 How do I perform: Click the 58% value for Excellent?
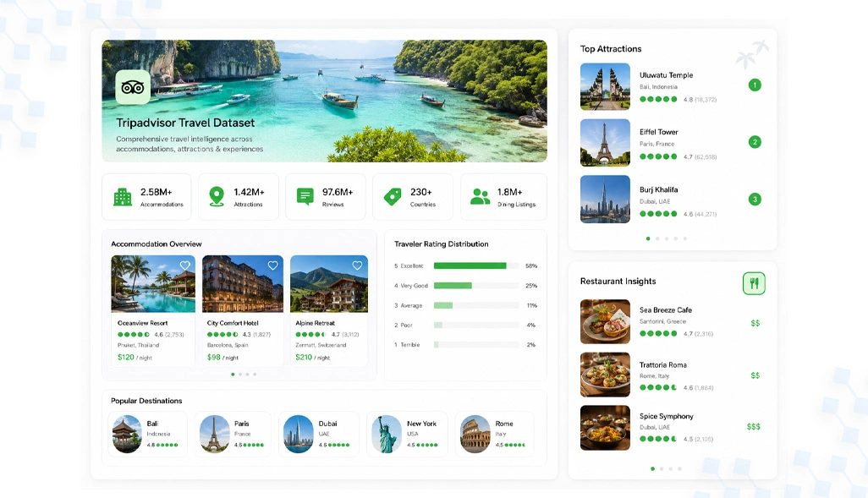[531, 266]
